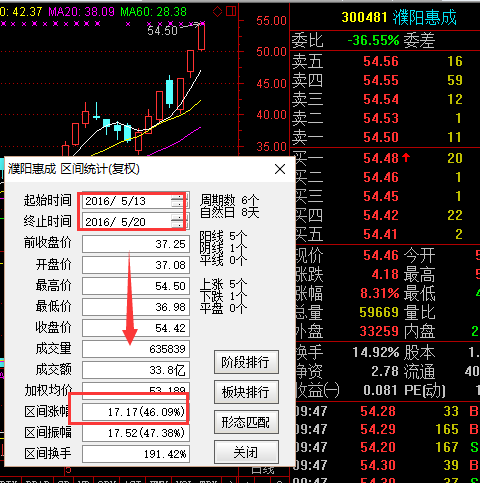Select the tall cyan candlestick near 45.00
Screen dimensions: 480x483
pyautogui.click(x=170, y=91)
